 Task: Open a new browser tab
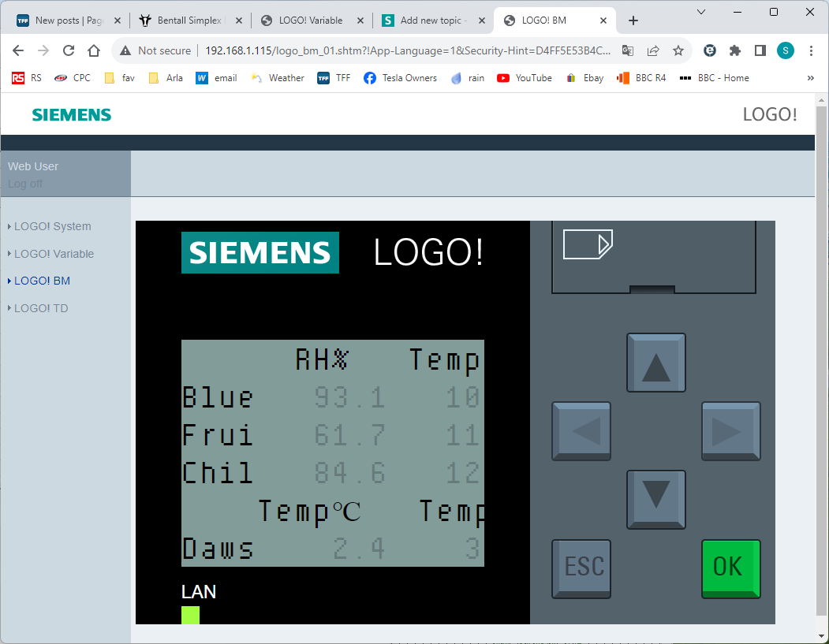pos(633,20)
